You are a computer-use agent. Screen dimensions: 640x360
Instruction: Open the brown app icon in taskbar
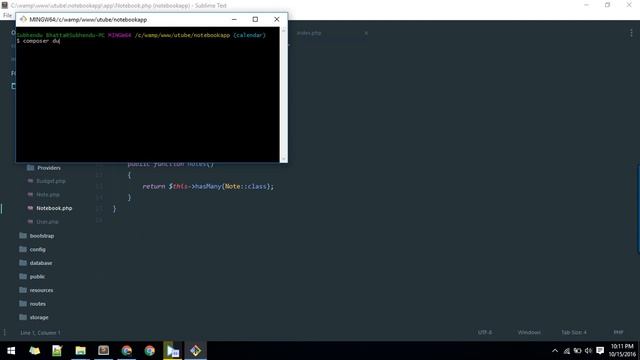pos(103,351)
